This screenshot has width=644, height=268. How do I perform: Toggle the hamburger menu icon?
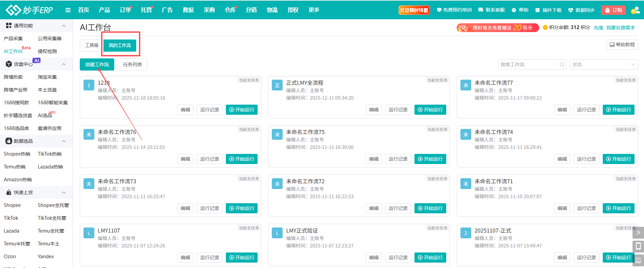click(x=68, y=10)
